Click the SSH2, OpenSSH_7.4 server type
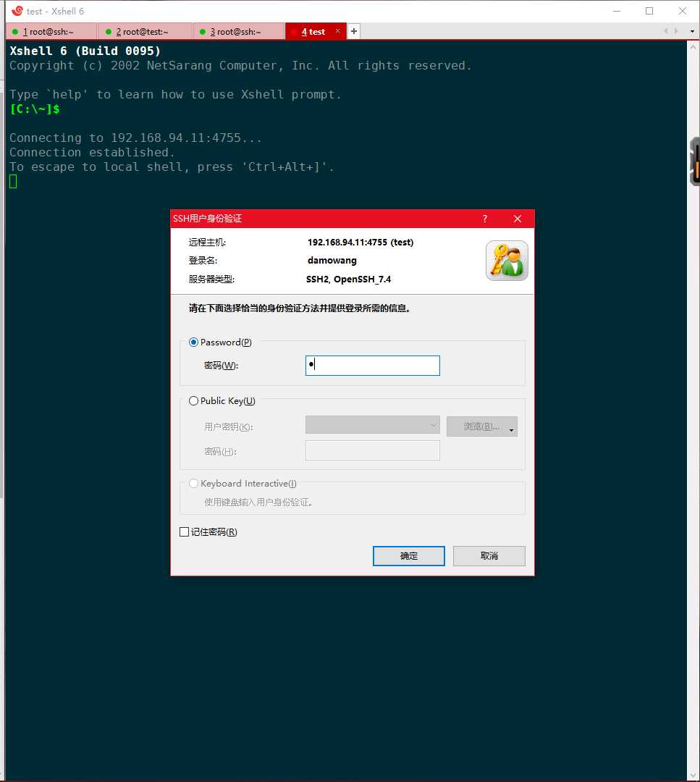The image size is (700, 782). [348, 279]
